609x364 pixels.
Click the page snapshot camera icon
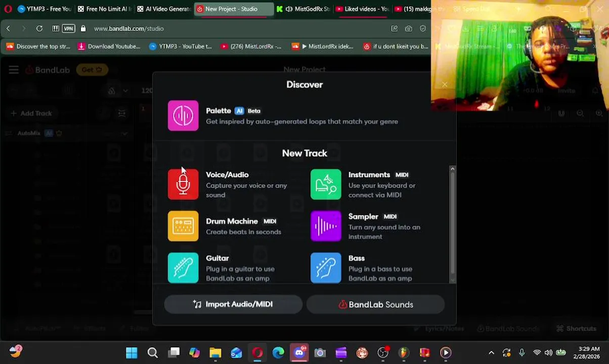(409, 29)
